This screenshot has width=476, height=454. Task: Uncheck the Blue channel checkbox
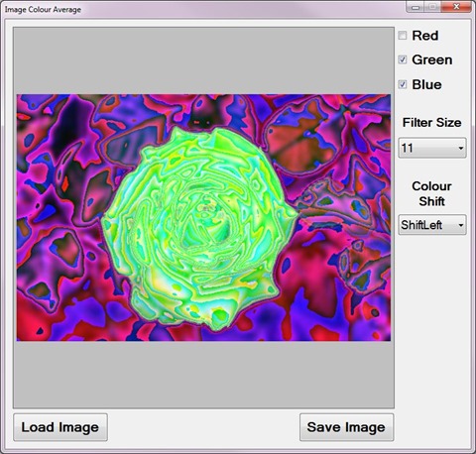point(403,84)
